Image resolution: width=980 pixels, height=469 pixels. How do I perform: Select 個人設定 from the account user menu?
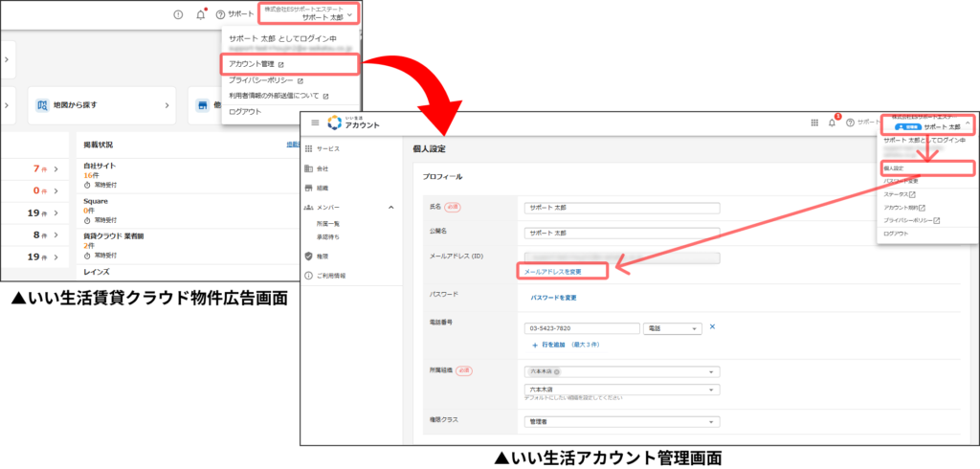[928, 168]
